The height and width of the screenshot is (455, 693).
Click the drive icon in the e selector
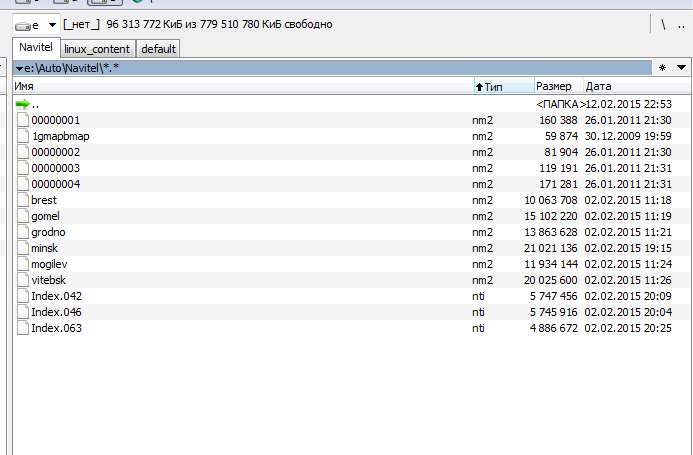[23, 26]
